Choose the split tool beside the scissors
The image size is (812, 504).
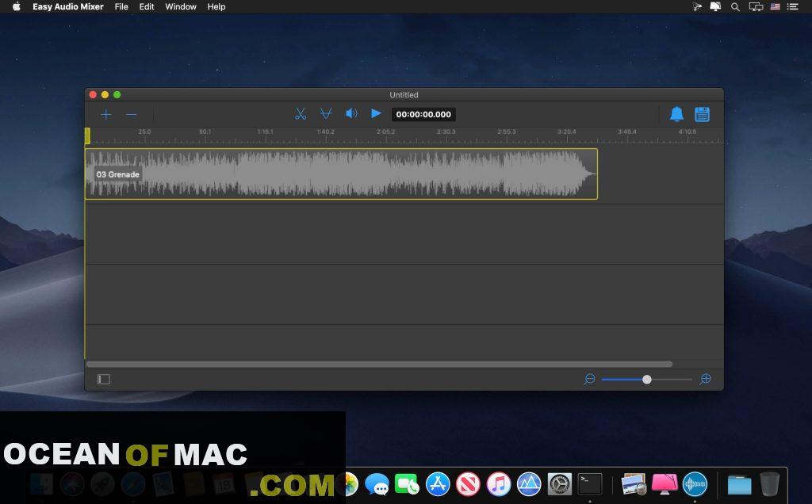(326, 114)
